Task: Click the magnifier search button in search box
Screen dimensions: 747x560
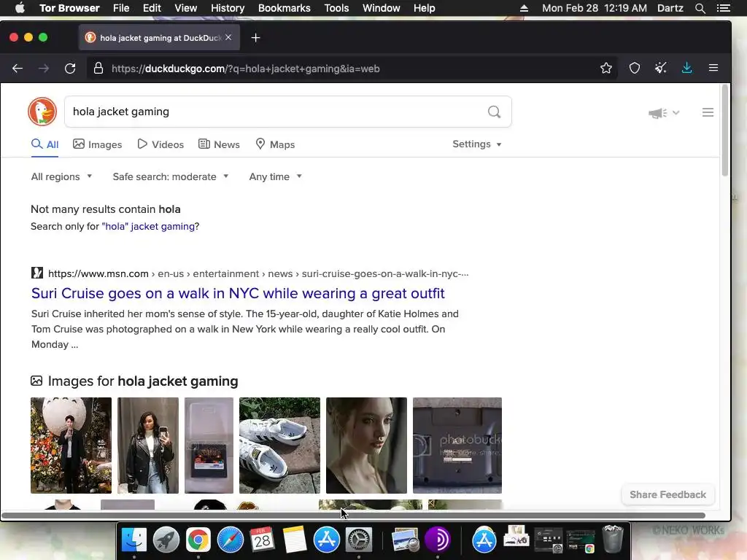Action: pos(494,112)
